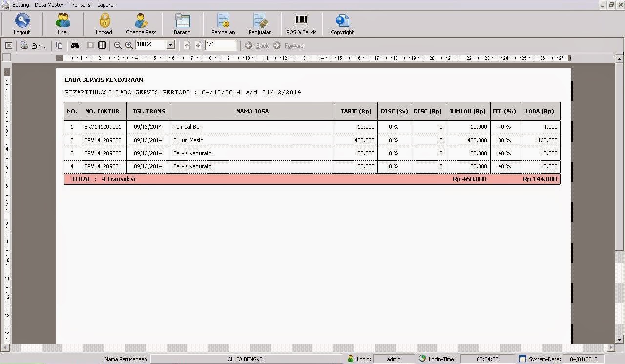Open the Transaksi menu
This screenshot has height=364, width=625.
(81, 5)
